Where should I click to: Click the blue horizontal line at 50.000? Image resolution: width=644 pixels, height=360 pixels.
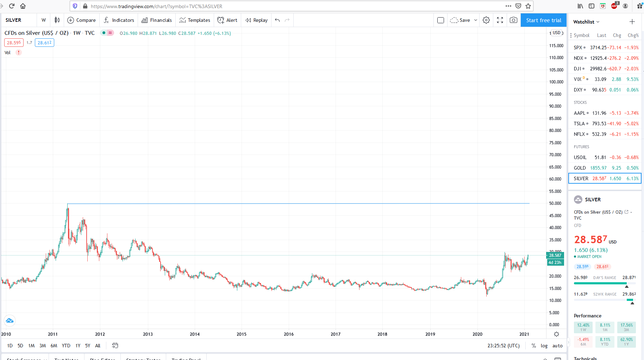[x=298, y=203]
